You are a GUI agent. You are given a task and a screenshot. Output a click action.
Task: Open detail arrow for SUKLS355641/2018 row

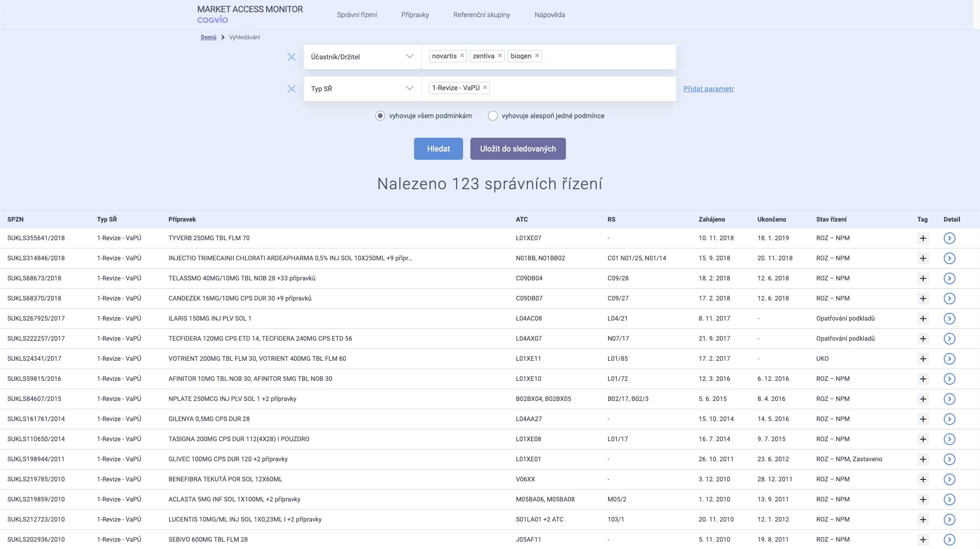click(x=949, y=238)
